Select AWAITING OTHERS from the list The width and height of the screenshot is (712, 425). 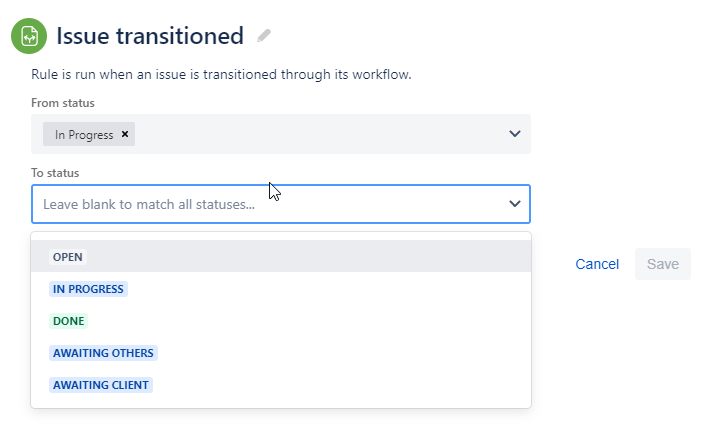tap(103, 353)
